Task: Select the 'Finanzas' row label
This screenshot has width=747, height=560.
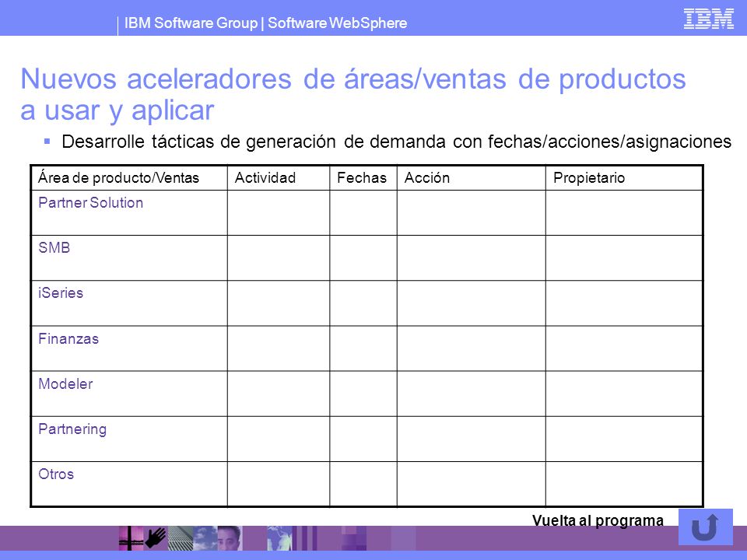Action: tap(68, 338)
